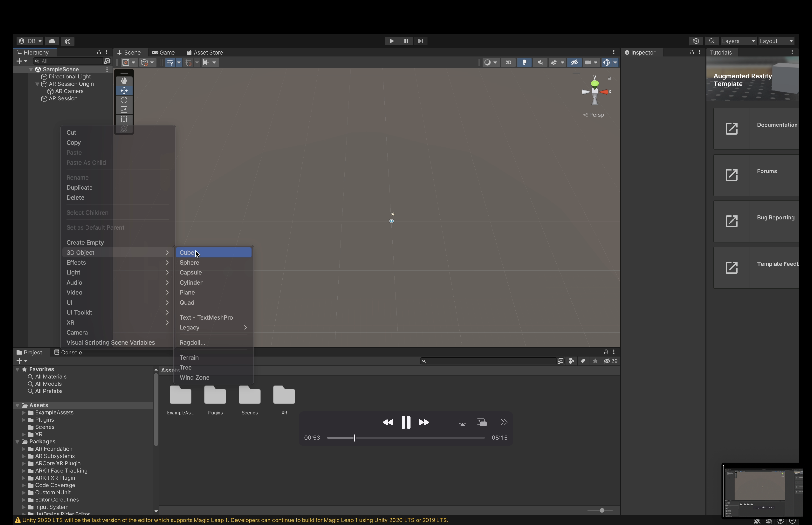The height and width of the screenshot is (525, 812).
Task: Switch to the Console tab
Action: tap(68, 353)
